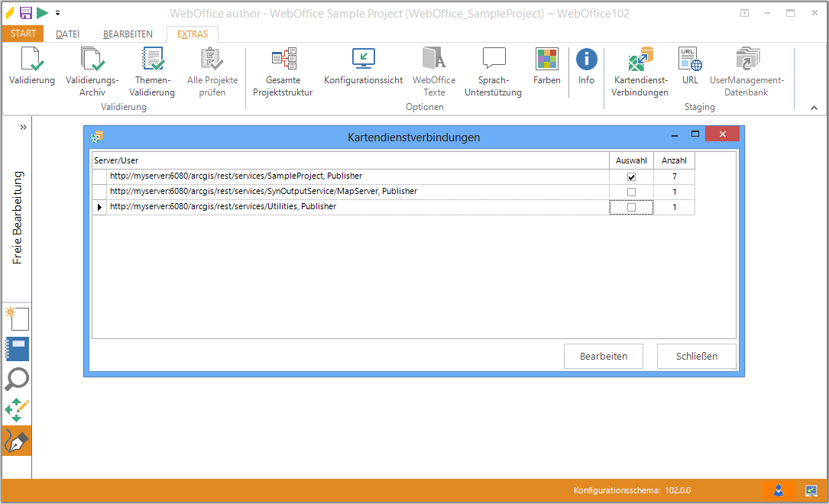The height and width of the screenshot is (504, 829).
Task: Check Auswahl for SynOutputService row
Action: (x=631, y=192)
